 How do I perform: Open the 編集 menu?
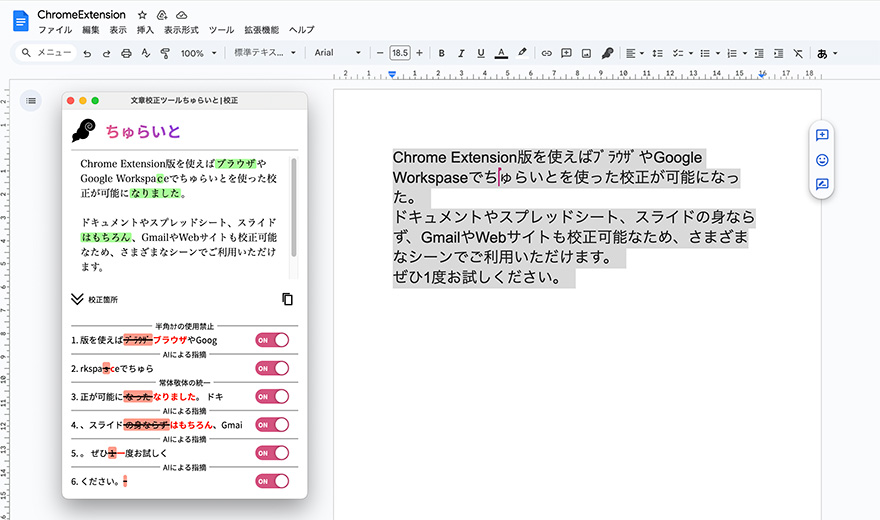(90, 30)
